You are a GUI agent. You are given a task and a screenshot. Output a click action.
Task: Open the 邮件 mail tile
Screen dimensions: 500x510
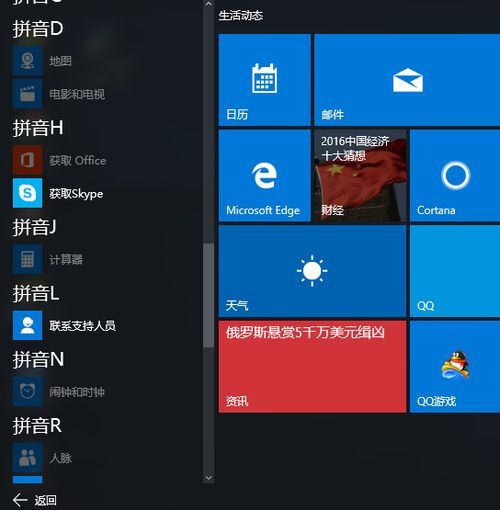[407, 80]
